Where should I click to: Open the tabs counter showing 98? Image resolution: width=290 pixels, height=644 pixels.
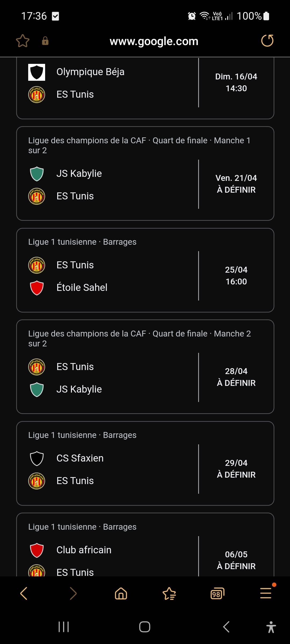pyautogui.click(x=218, y=593)
